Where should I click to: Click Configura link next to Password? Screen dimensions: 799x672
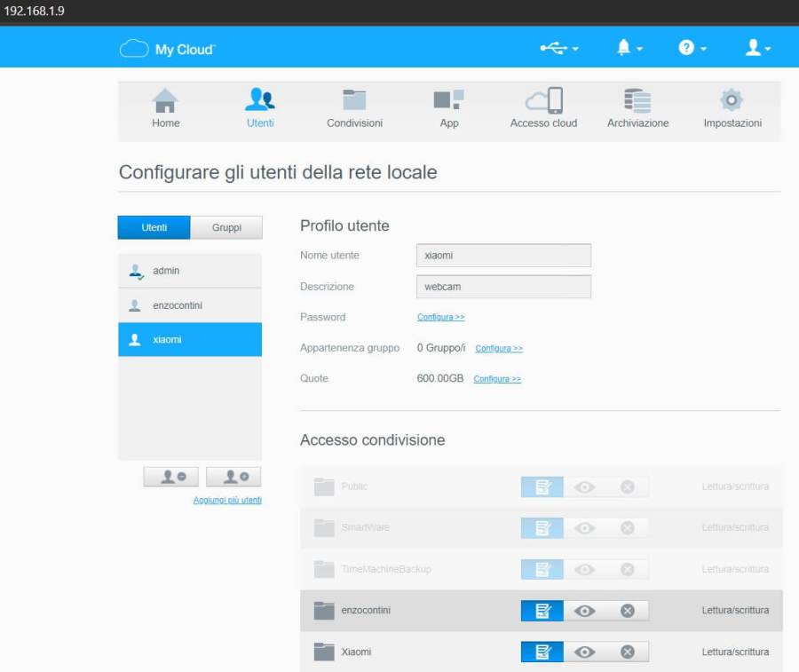[440, 317]
